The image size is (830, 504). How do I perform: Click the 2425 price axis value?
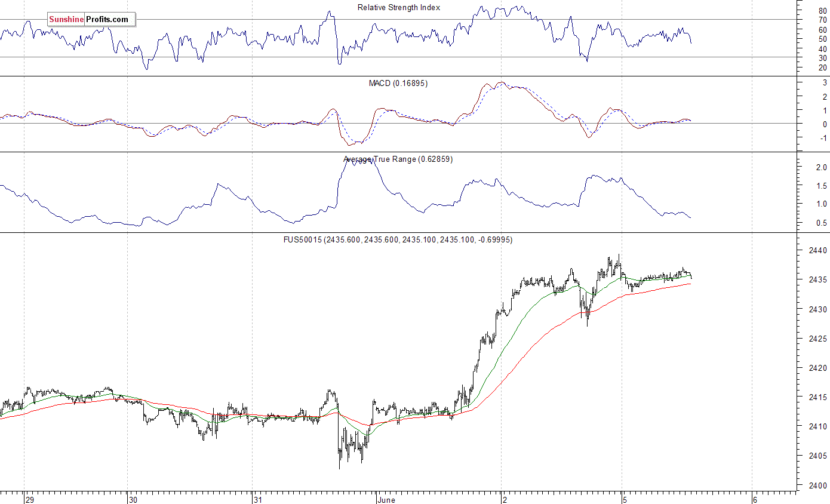coord(817,339)
